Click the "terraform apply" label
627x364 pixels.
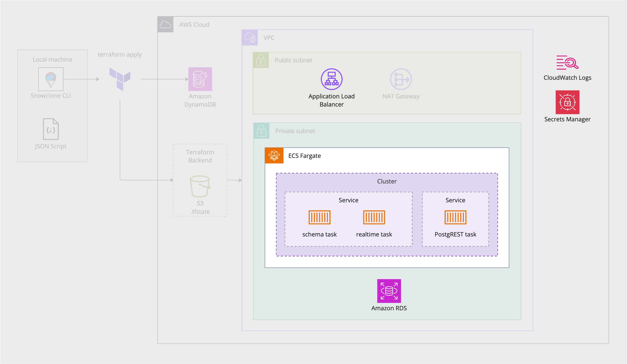tap(120, 54)
